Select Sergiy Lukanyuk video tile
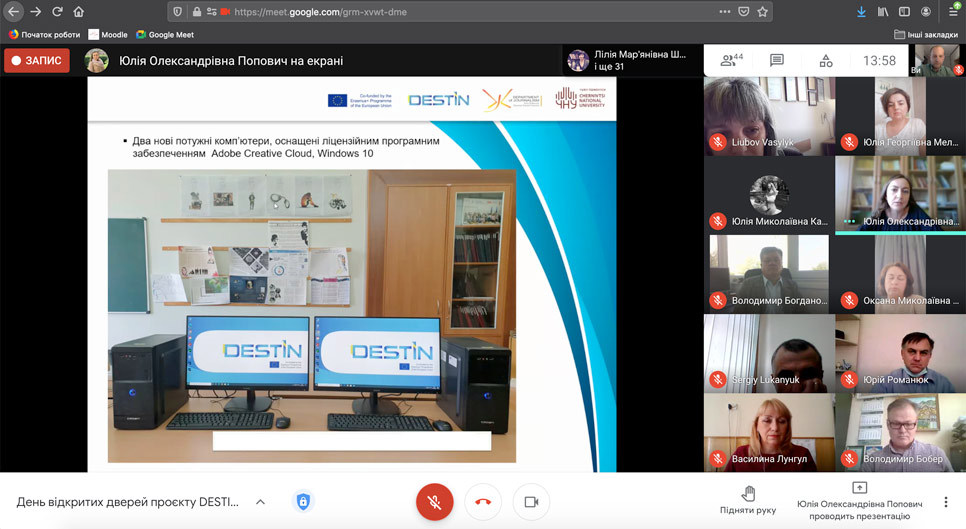 [769, 353]
